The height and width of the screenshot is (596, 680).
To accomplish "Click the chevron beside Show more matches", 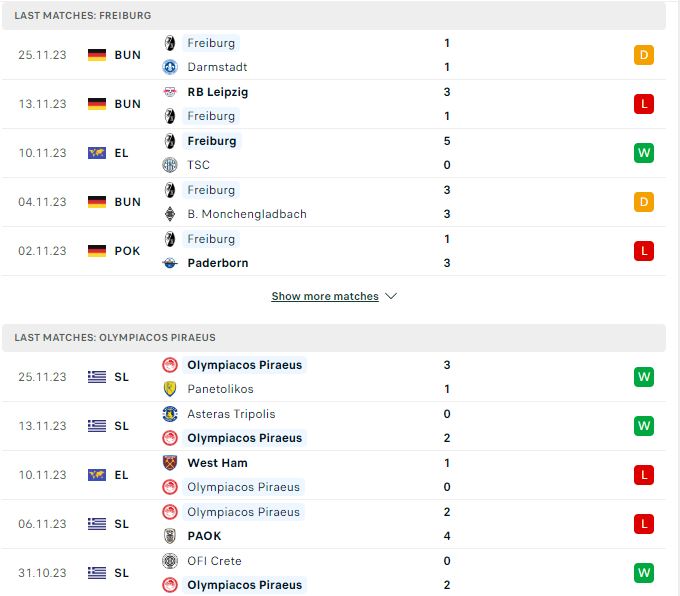I will click(x=391, y=296).
